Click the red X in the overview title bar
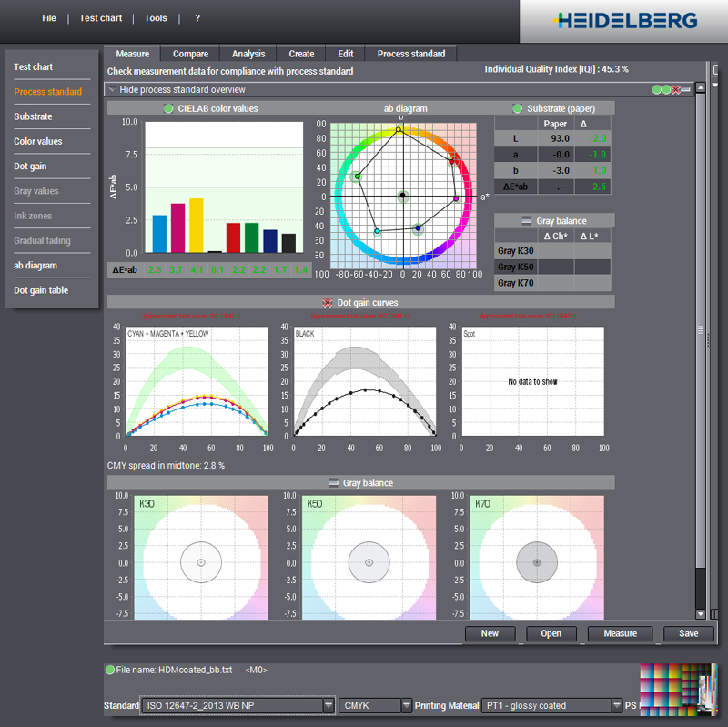This screenshot has height=727, width=728. coord(675,90)
